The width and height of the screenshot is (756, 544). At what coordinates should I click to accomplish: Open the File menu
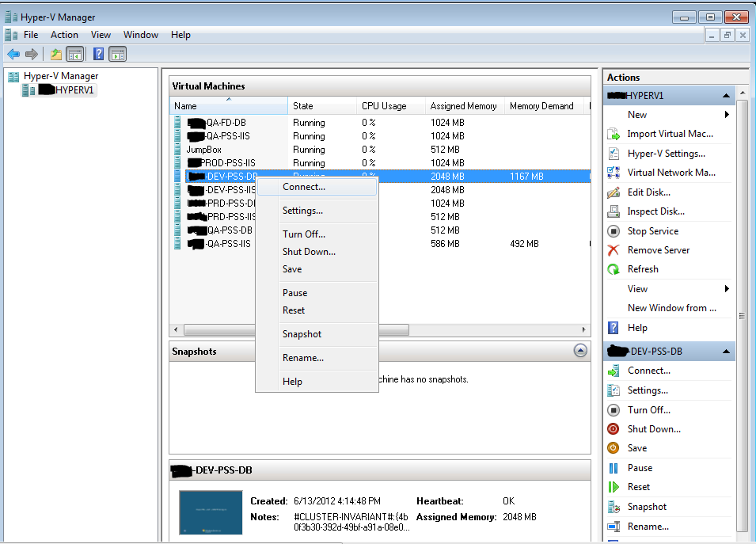point(31,35)
